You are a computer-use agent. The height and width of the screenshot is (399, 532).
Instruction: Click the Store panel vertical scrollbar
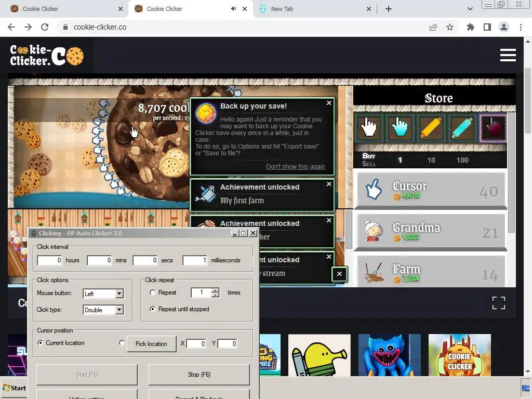[511, 173]
